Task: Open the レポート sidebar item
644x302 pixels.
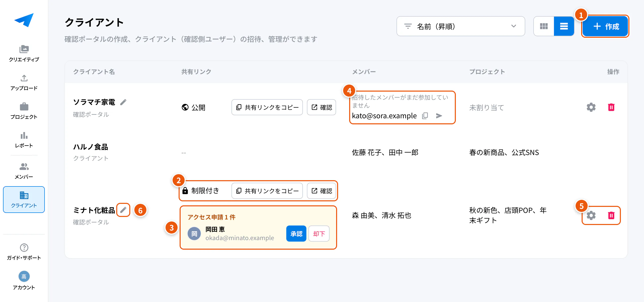Action: click(x=24, y=140)
